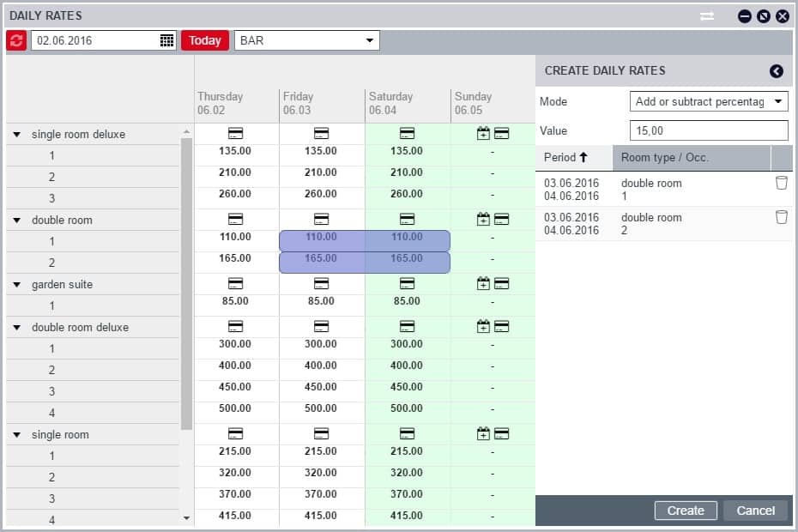
Task: Open the calendar date picker icon
Action: tap(167, 40)
